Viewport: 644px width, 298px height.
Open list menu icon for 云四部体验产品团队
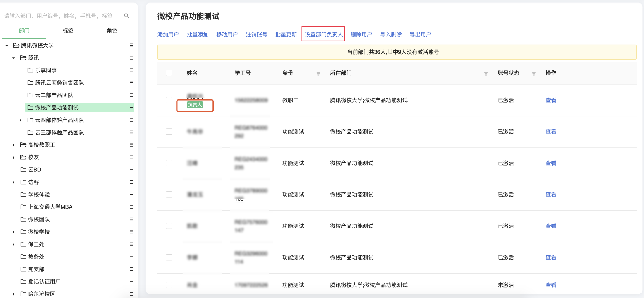131,120
